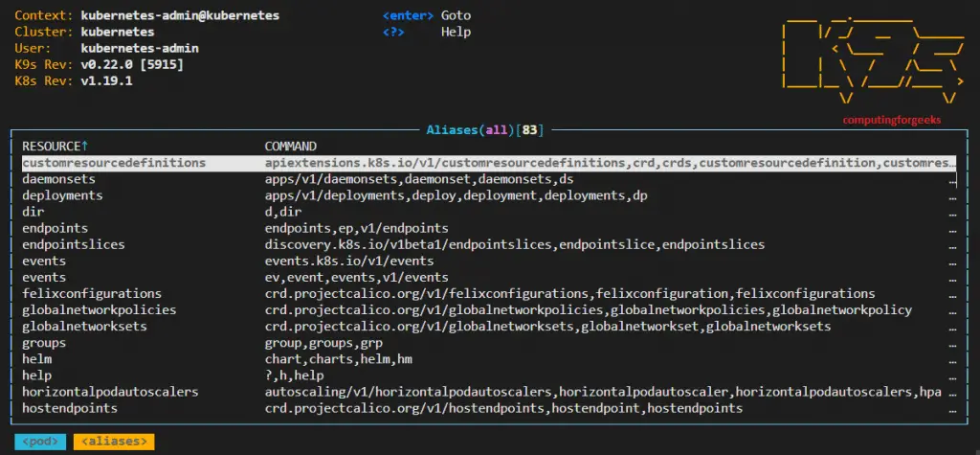
Task: Click the discovery.k8s.io endpointslices command text
Action: point(515,244)
